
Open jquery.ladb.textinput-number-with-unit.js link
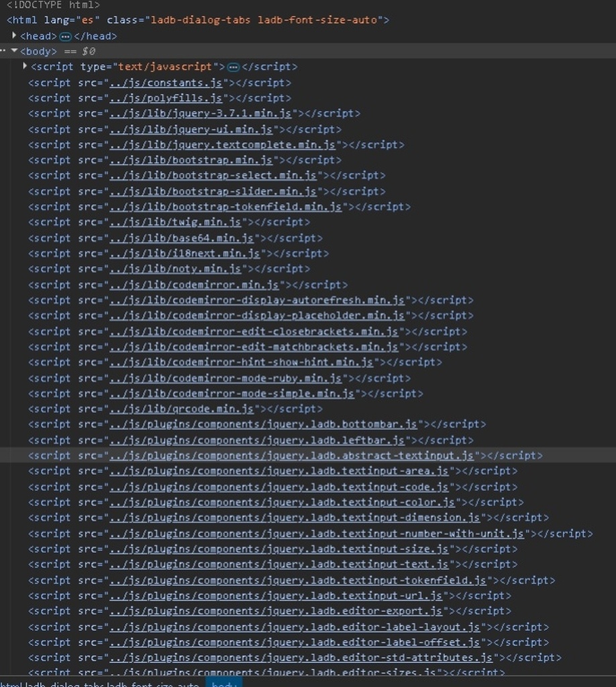pos(316,533)
